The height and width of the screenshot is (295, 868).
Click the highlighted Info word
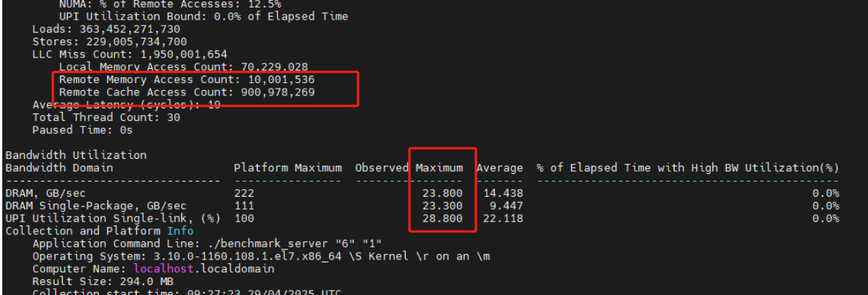click(x=181, y=231)
